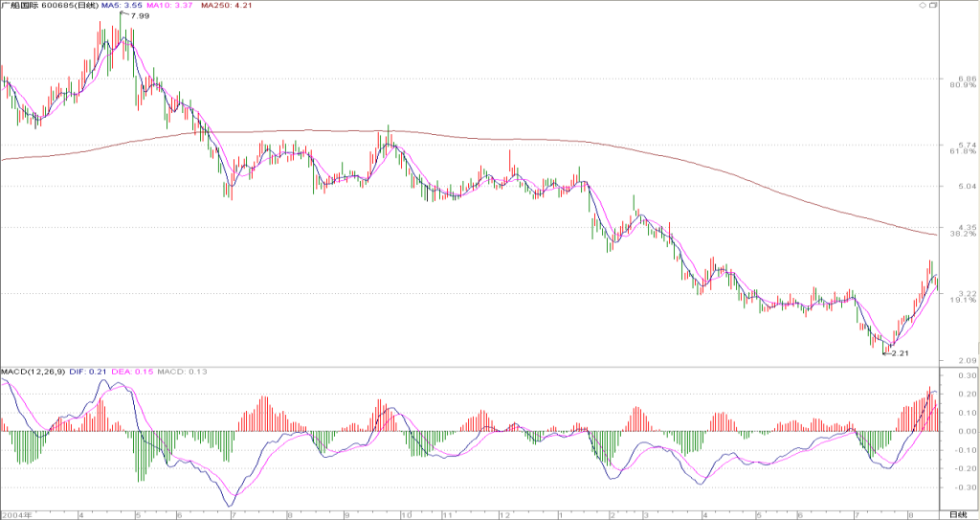Click the month 12 marker on time axis
The width and height of the screenshot is (980, 520).
point(503,514)
